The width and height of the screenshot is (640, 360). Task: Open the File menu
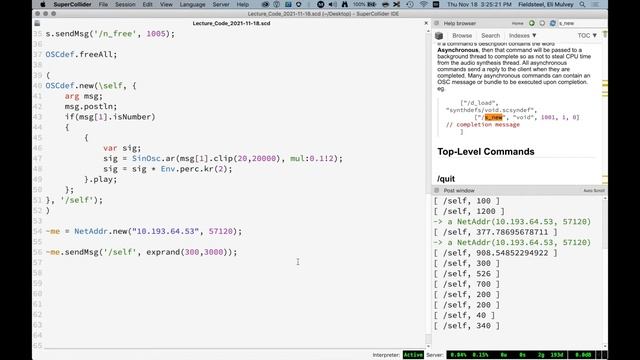[x=103, y=4]
